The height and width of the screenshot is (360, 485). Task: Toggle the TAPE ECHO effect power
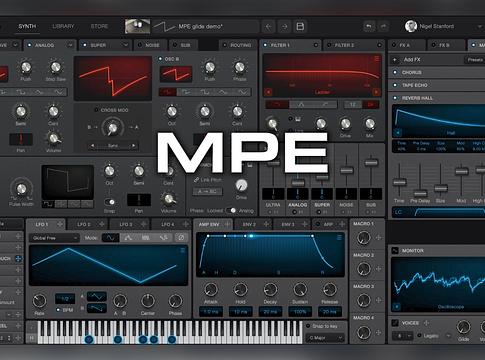point(395,85)
